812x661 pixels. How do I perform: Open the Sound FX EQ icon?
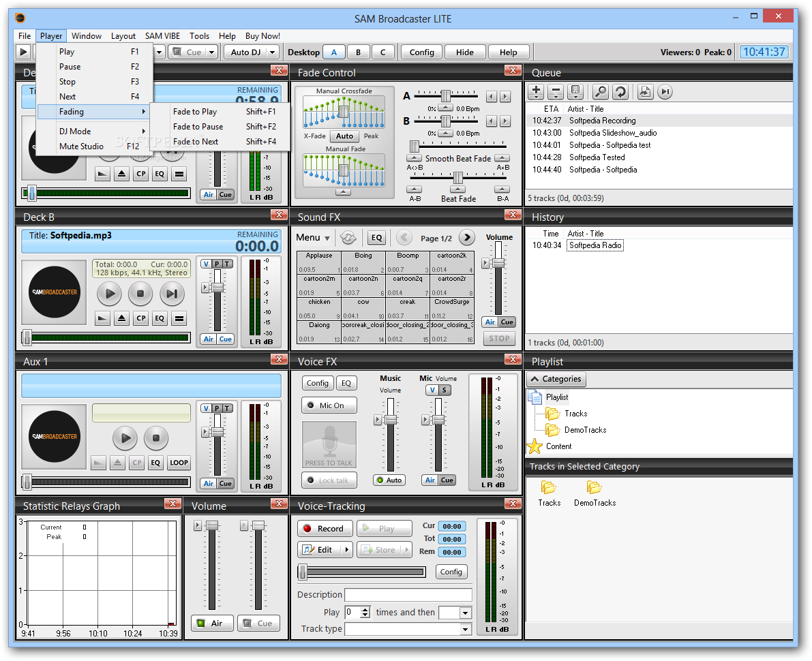(x=376, y=238)
